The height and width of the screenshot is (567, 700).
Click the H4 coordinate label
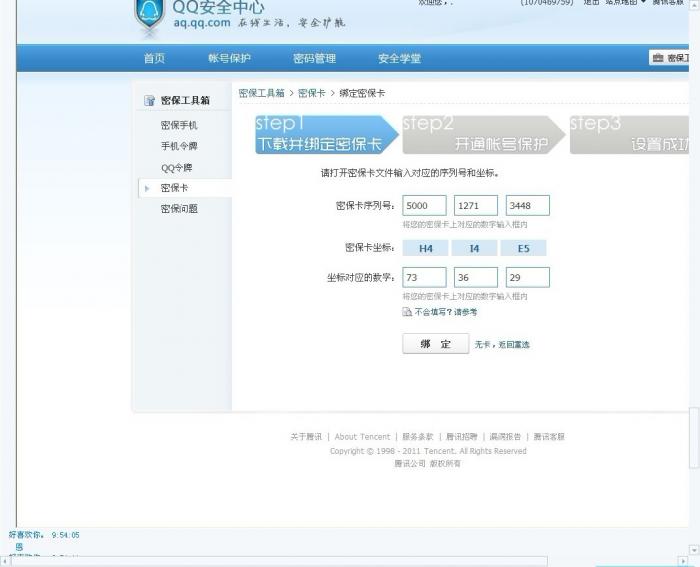[x=425, y=248]
